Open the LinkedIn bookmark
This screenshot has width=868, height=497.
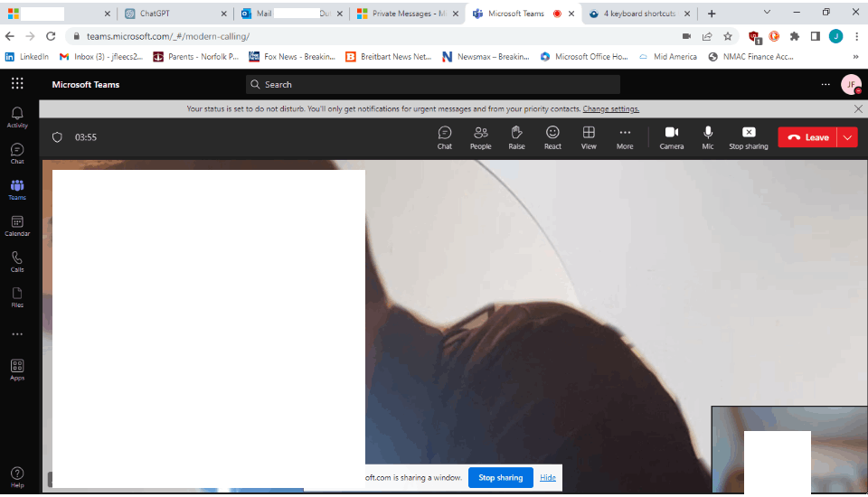(26, 56)
